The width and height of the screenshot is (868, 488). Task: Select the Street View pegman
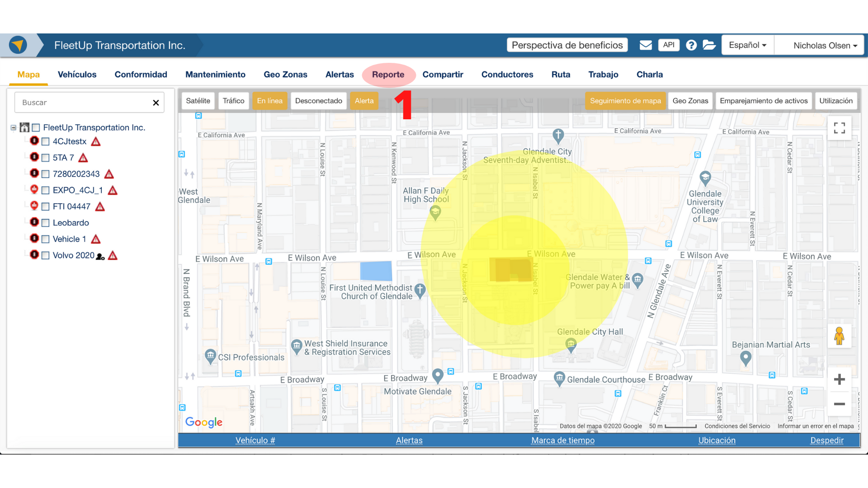840,336
